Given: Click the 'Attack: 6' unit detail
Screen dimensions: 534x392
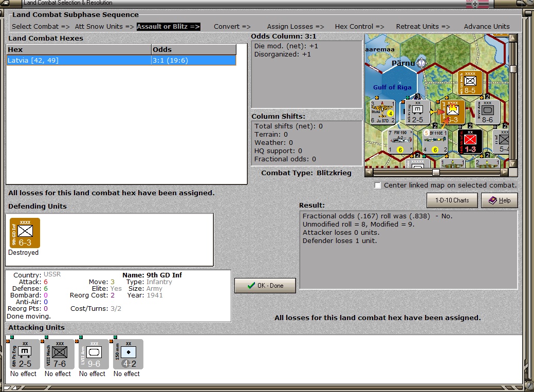Looking at the screenshot, I should (x=33, y=282).
